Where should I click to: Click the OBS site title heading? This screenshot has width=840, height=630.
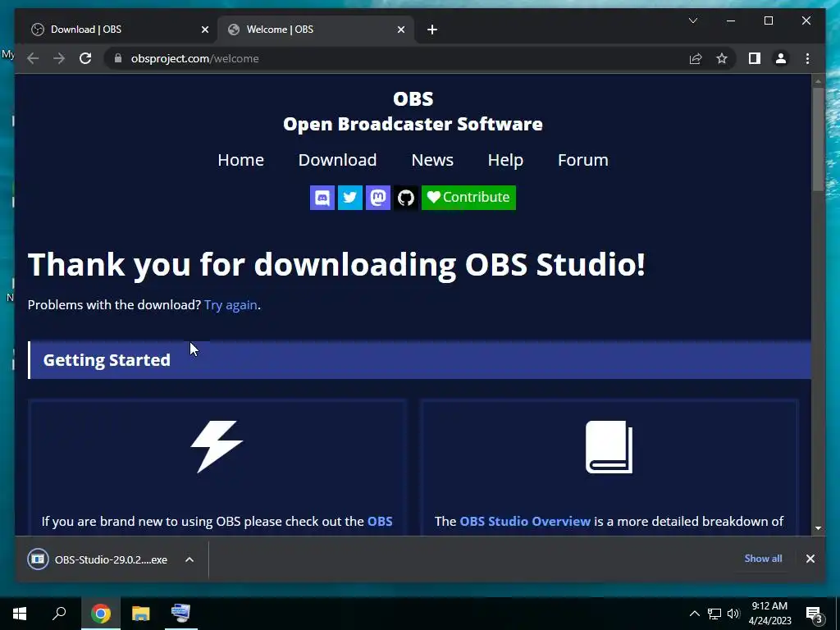click(413, 112)
